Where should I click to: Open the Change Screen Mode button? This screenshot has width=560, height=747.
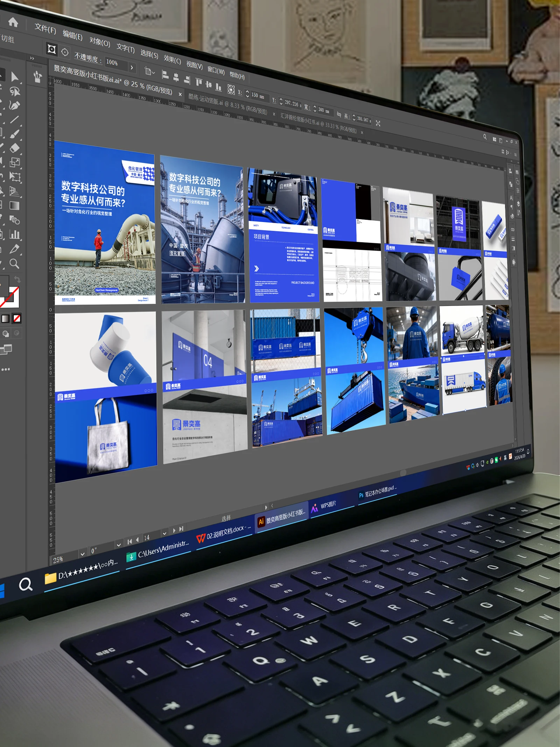(6, 349)
